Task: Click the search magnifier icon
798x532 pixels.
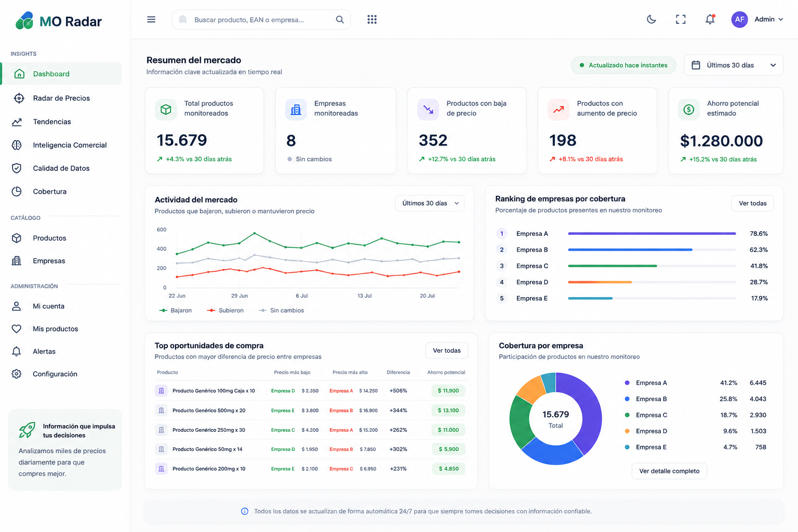Action: click(340, 19)
